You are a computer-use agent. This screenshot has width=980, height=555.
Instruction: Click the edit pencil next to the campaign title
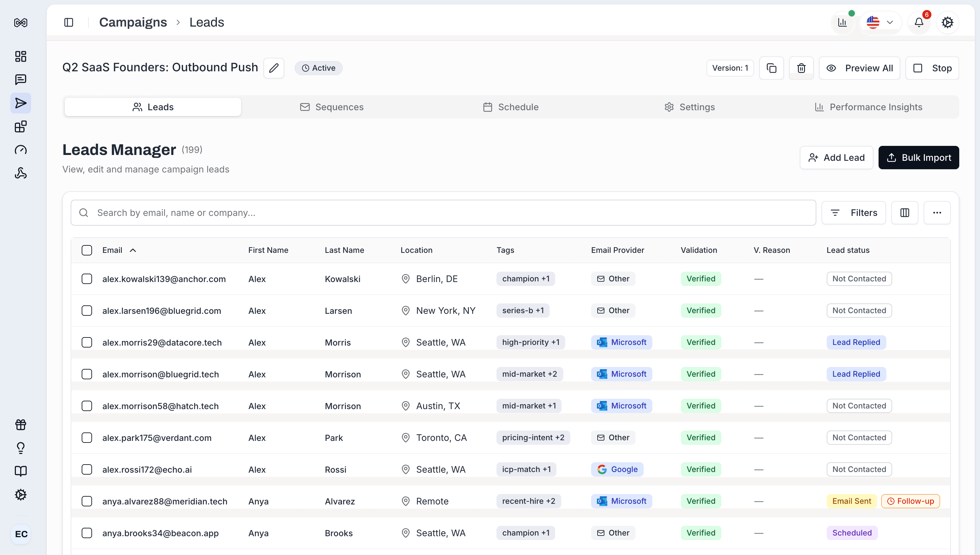tap(274, 67)
